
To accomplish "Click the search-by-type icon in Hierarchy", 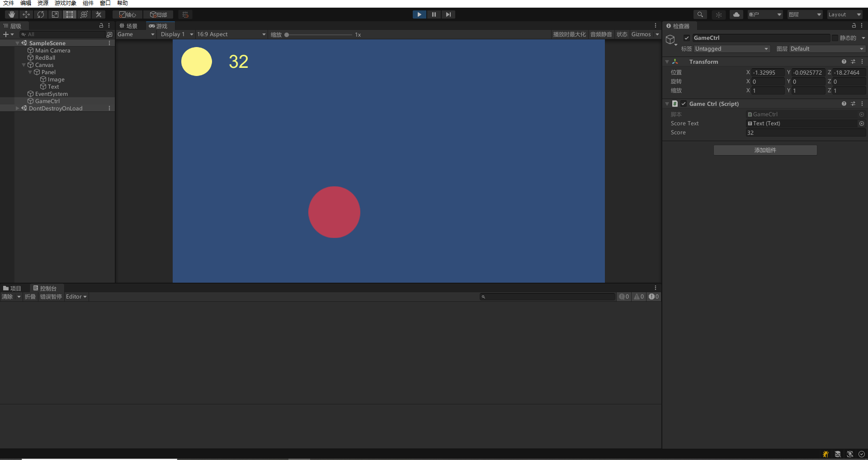I will point(109,34).
